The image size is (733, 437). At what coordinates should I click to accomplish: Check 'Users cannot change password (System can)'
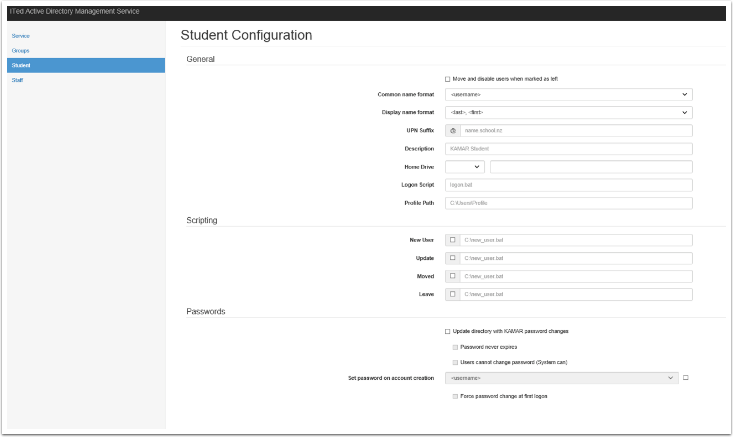tap(455, 362)
